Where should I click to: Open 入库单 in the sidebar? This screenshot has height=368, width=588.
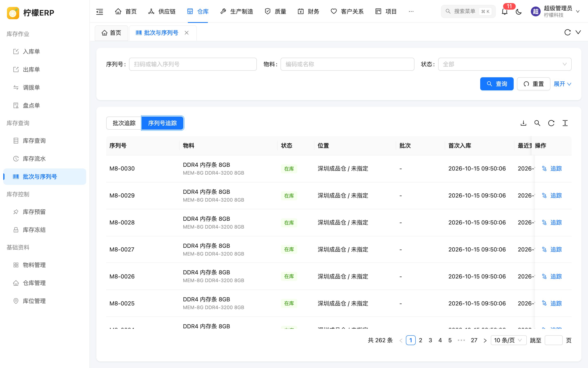click(x=45, y=52)
